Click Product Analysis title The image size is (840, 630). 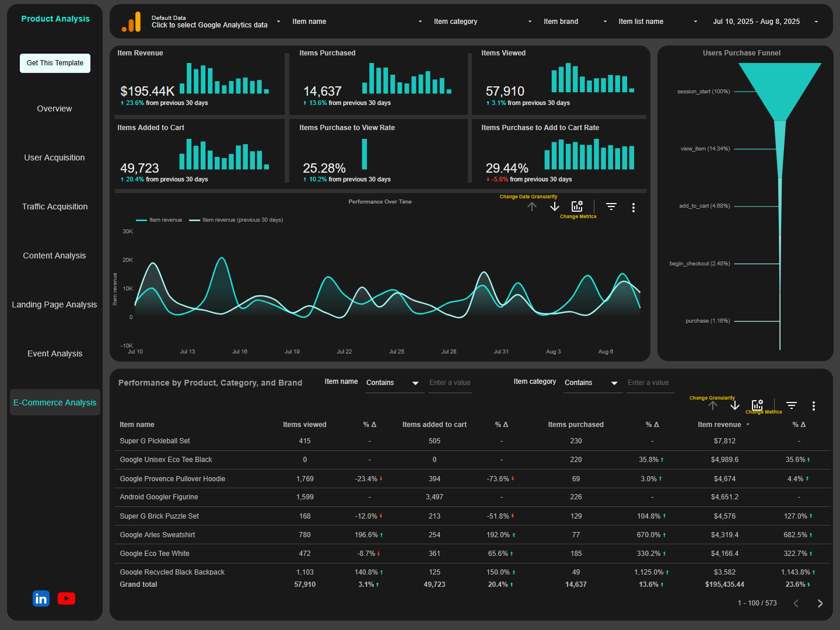(55, 19)
